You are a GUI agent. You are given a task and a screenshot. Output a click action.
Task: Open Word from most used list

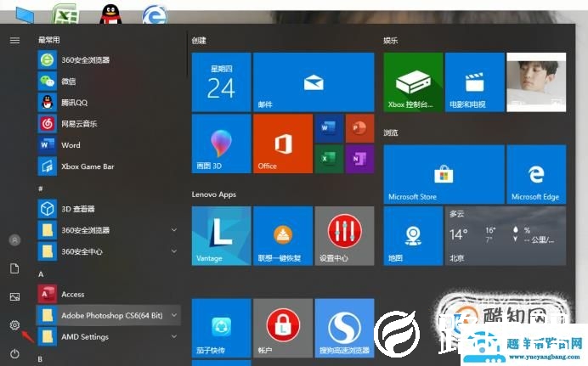coord(109,145)
